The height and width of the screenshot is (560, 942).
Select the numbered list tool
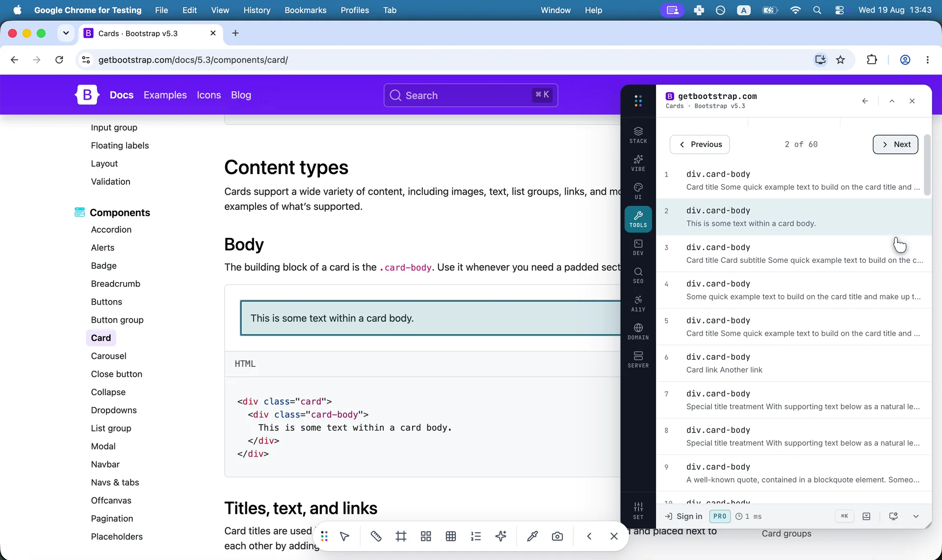[x=476, y=536]
